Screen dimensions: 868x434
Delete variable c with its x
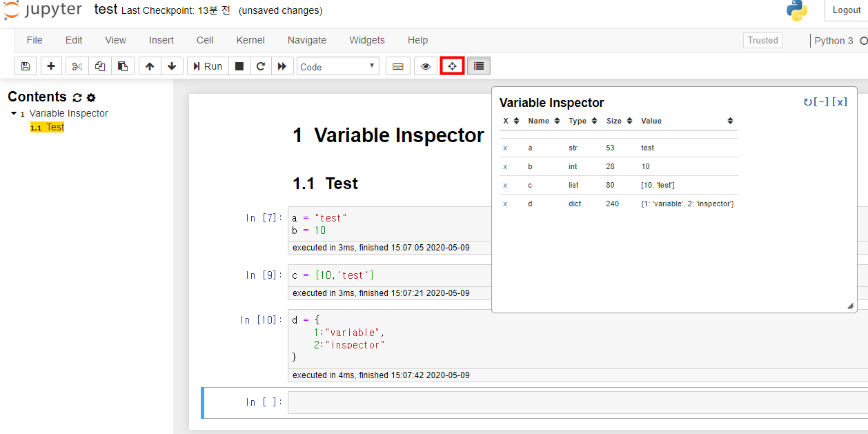[x=505, y=185]
